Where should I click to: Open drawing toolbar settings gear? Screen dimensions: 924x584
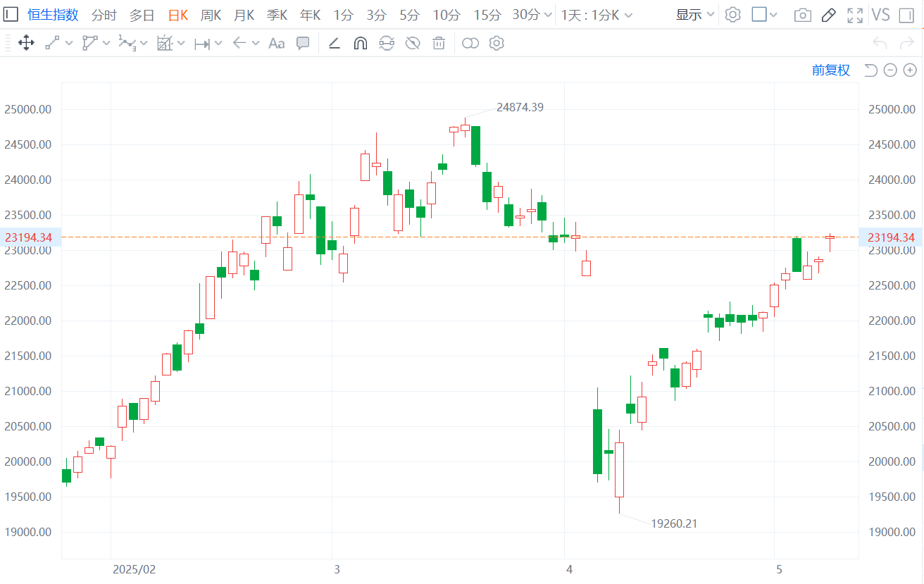point(497,44)
